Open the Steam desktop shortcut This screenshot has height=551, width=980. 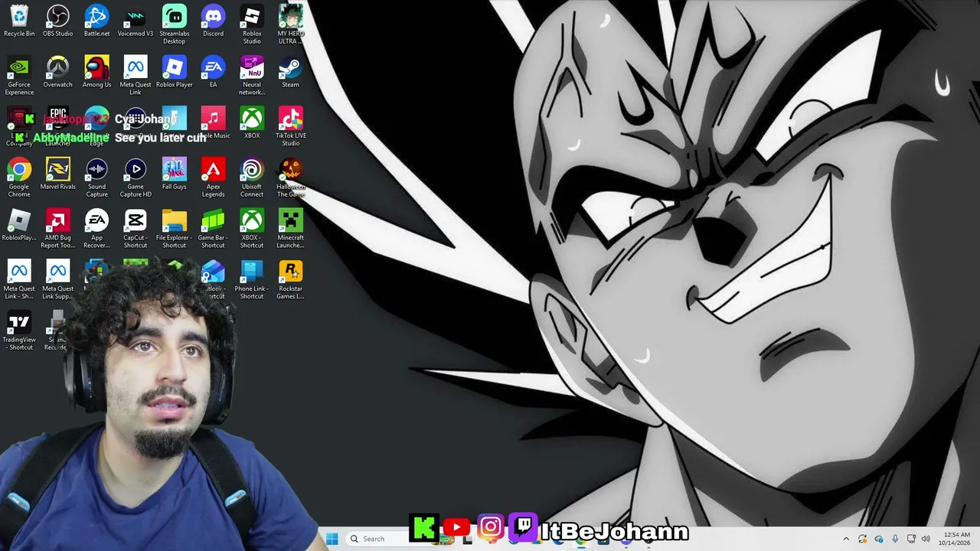point(290,72)
